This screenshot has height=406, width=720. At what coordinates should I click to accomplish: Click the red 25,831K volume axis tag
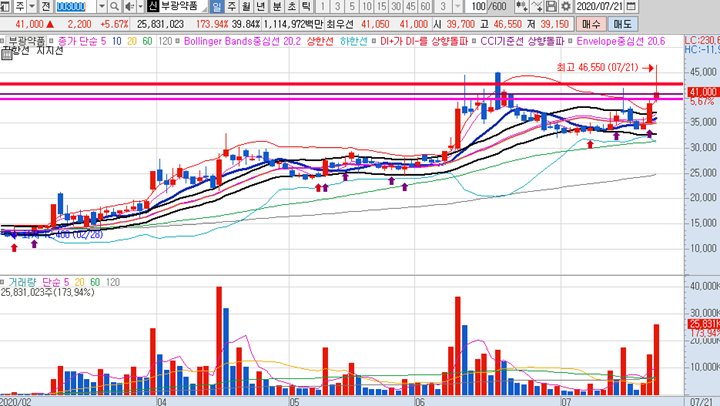pos(703,324)
